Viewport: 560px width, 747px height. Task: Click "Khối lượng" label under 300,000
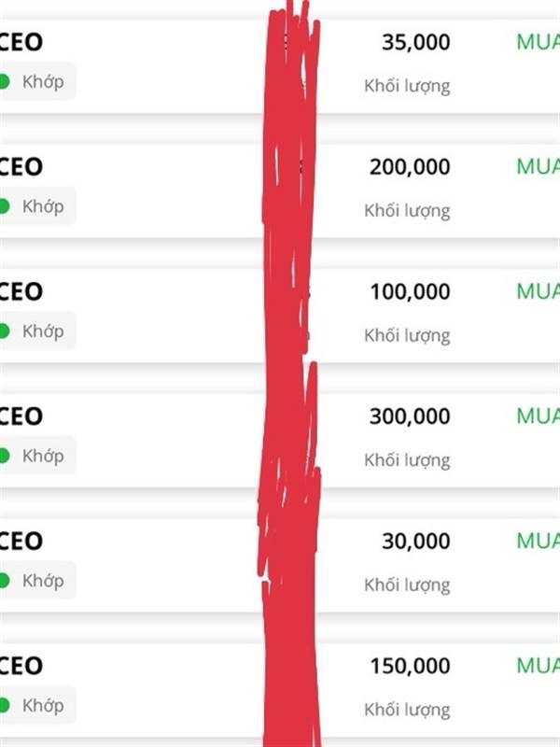407,459
